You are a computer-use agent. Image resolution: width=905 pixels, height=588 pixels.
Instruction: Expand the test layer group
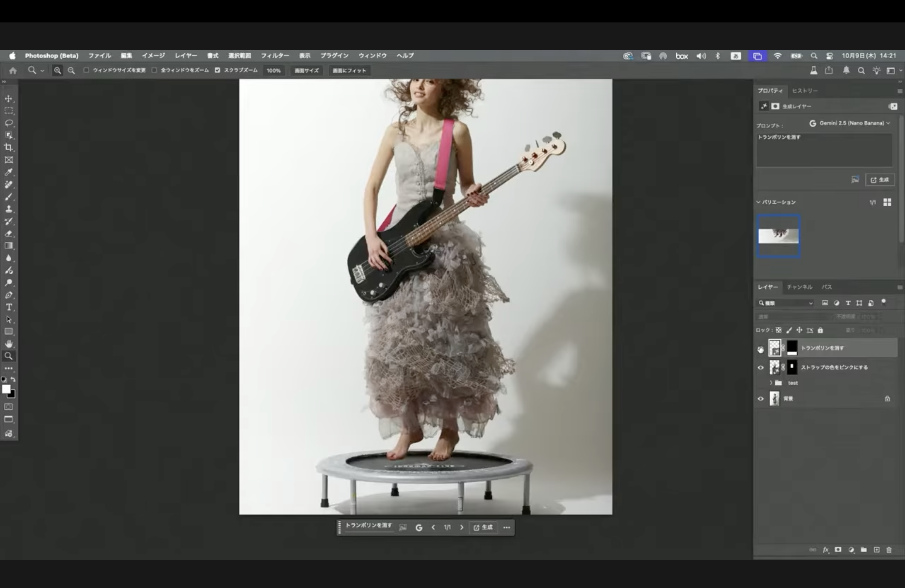[771, 383]
